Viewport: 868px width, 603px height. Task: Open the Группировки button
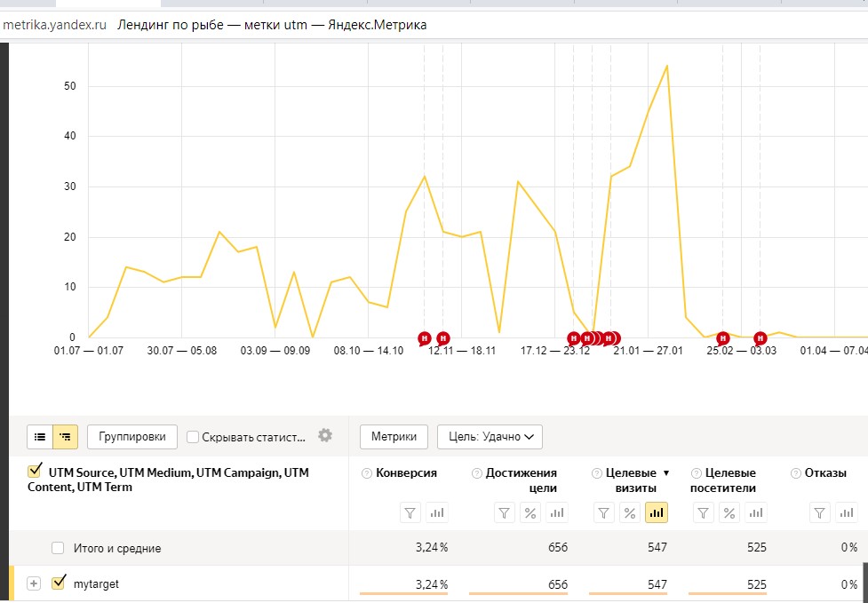coord(132,437)
